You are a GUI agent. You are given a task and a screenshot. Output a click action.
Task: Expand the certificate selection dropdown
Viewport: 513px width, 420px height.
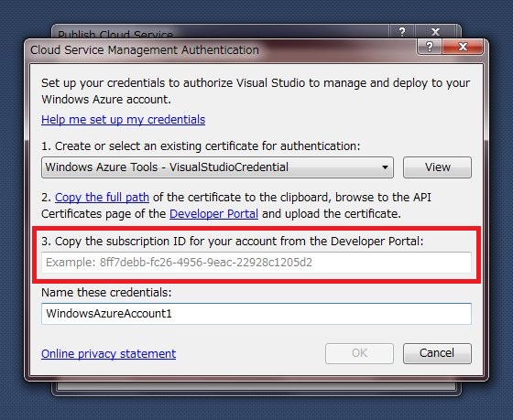(217, 167)
